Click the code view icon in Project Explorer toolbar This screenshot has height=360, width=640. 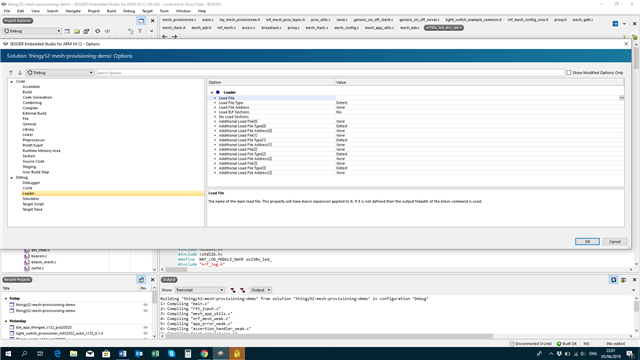[x=107, y=31]
